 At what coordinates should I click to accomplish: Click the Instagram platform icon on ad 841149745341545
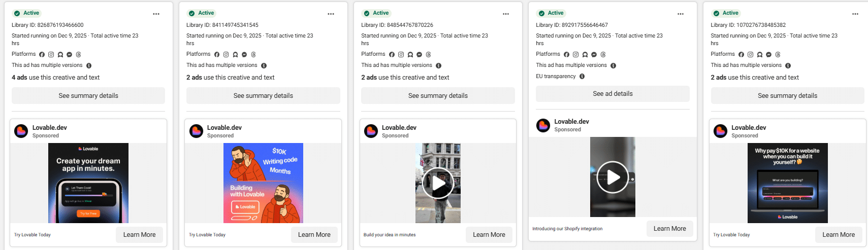226,54
